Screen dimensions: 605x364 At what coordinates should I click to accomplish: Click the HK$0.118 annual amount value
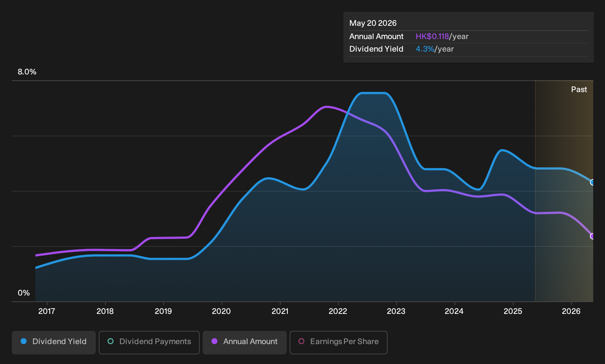432,36
